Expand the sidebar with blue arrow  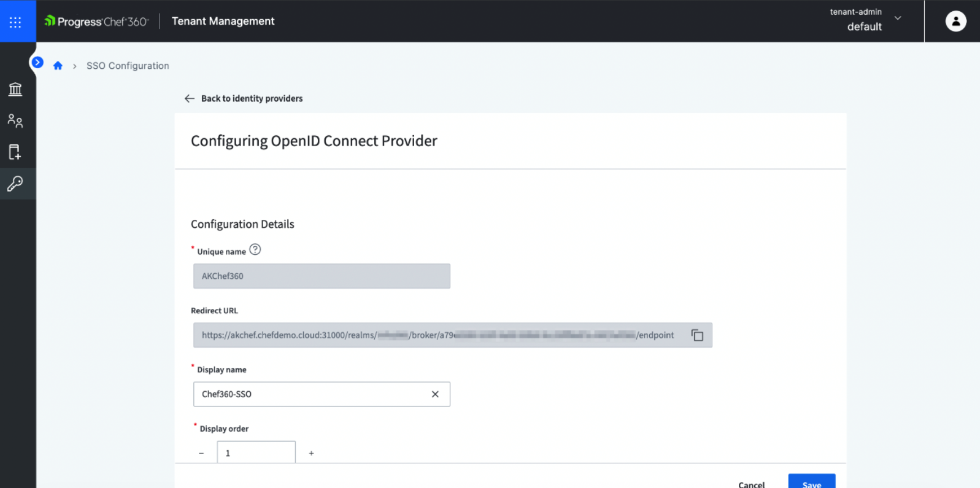pyautogui.click(x=37, y=63)
